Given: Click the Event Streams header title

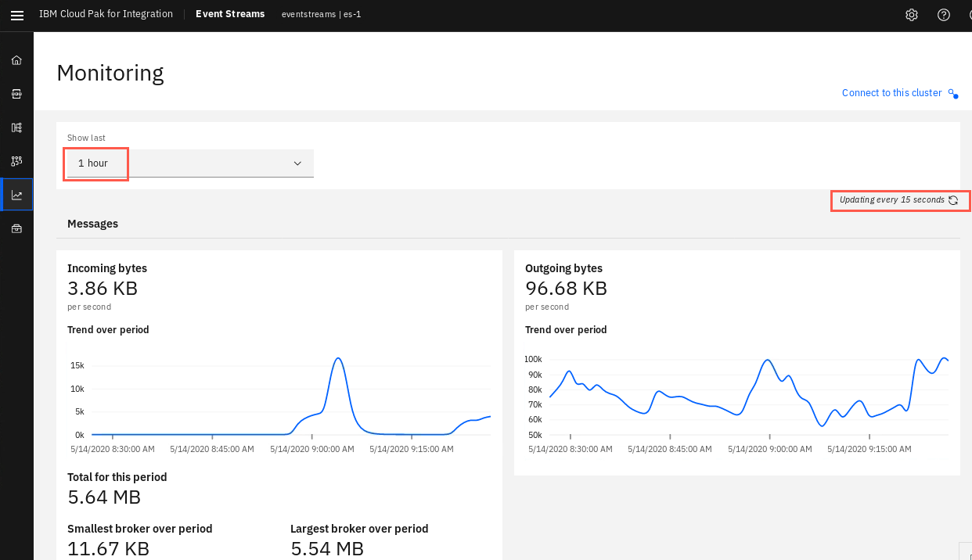Looking at the screenshot, I should pyautogui.click(x=230, y=14).
